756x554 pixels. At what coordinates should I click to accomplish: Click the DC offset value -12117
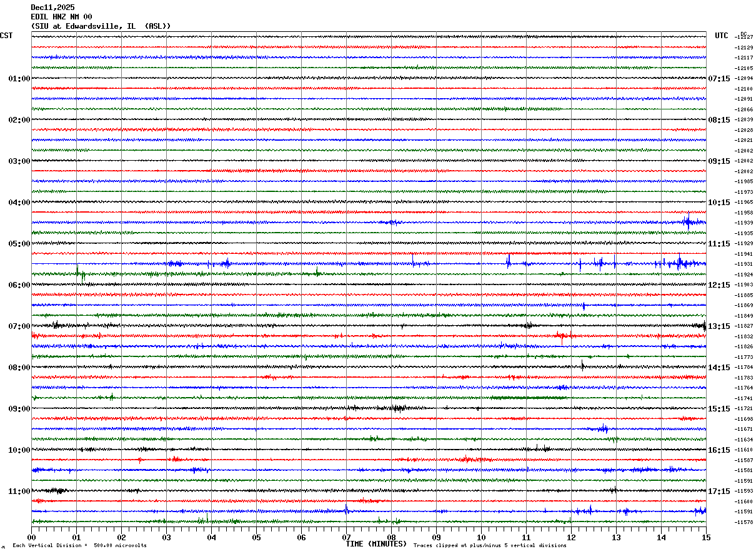[x=744, y=58]
